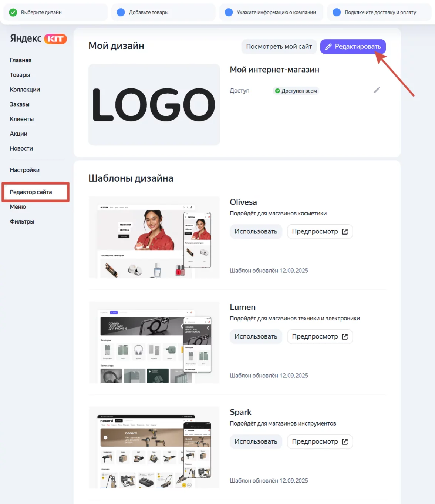
Task: Select Заказы from the sidebar
Action: pos(20,104)
